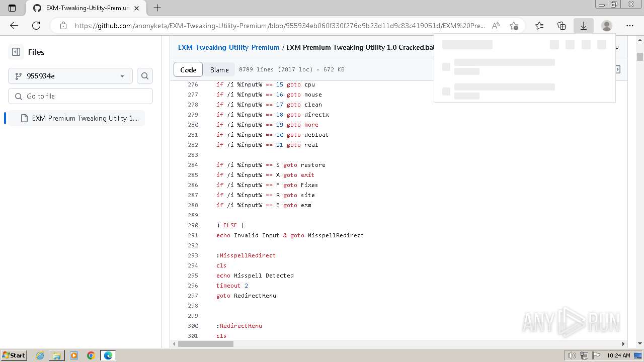Image resolution: width=644 pixels, height=362 pixels.
Task: Click the vertical page scrollbar thumb
Action: pos(640,56)
